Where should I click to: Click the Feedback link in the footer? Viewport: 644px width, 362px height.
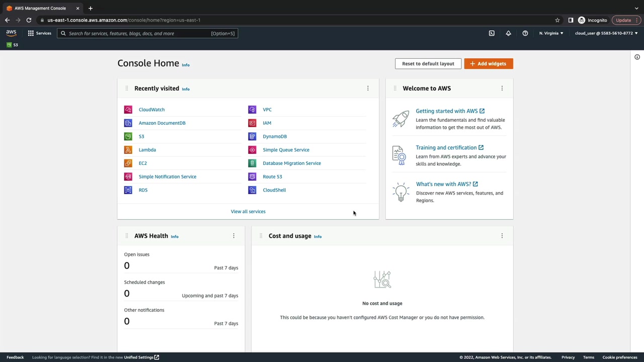point(15,357)
